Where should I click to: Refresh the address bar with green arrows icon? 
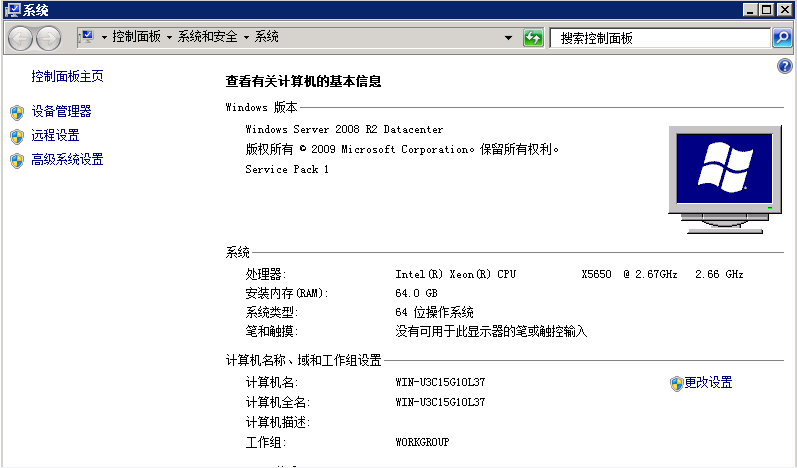[x=534, y=37]
